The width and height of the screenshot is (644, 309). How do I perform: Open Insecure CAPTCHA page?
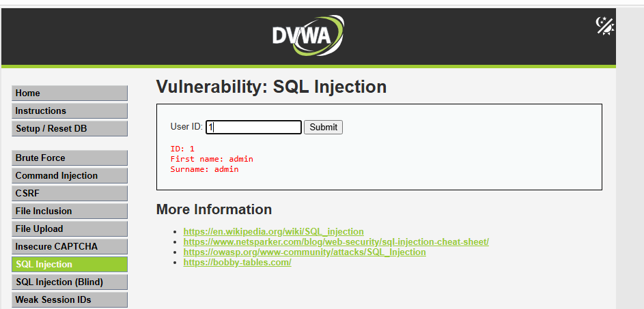(x=70, y=247)
